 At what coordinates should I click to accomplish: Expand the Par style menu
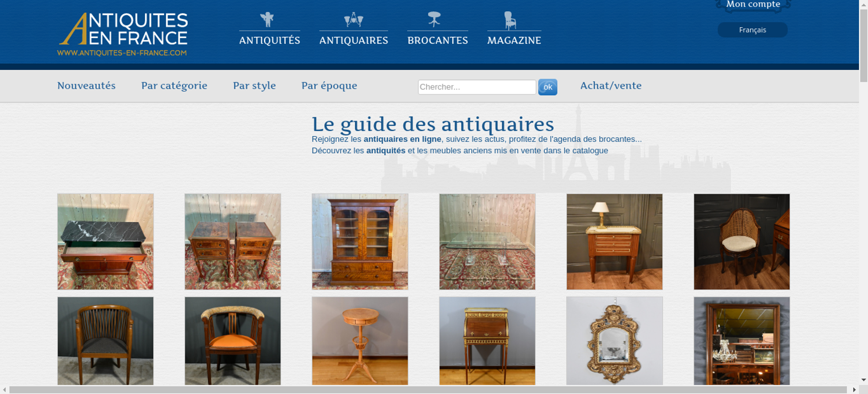254,86
